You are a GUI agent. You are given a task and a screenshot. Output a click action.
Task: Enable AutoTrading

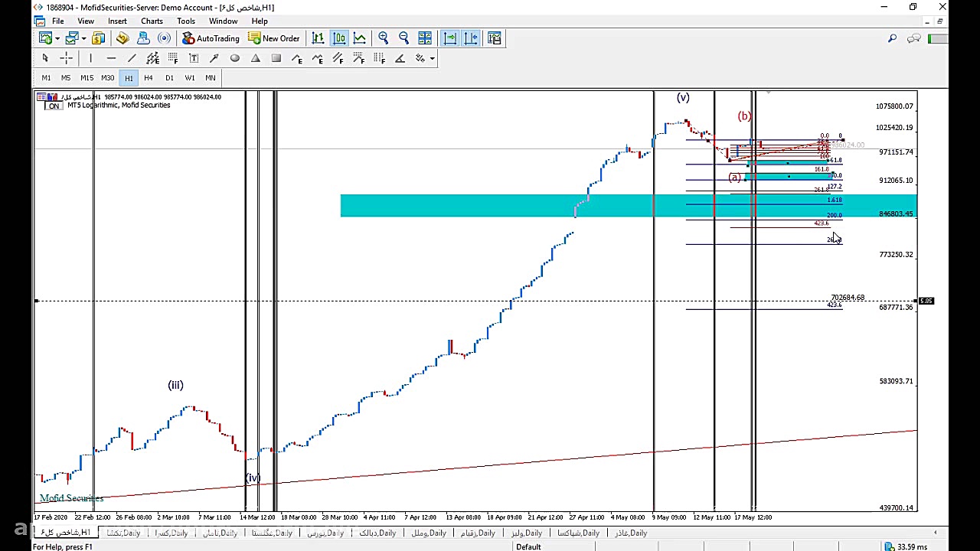coord(211,38)
